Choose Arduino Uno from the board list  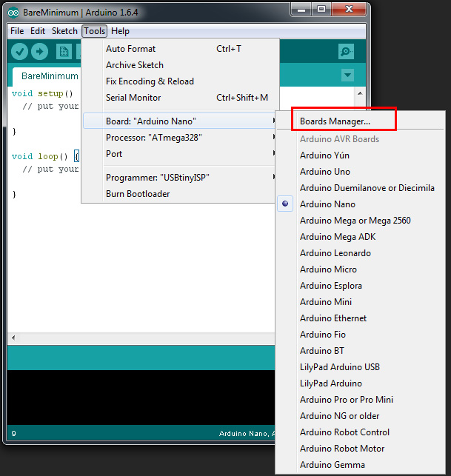tap(325, 172)
